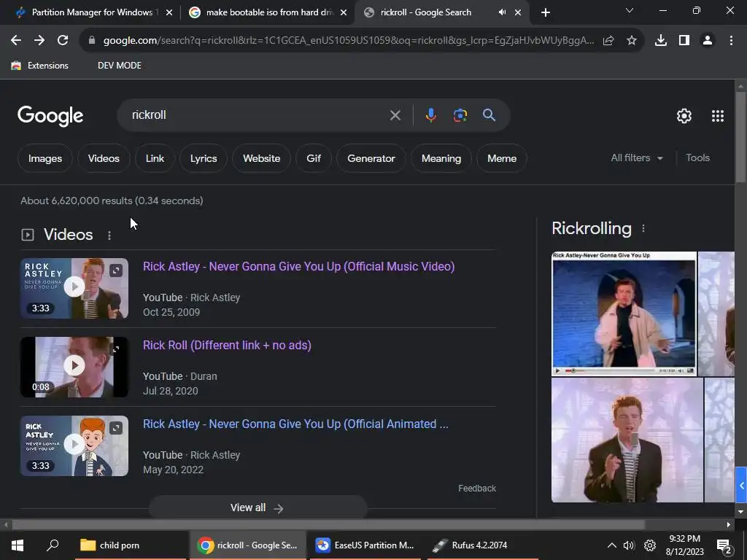Clear the search box with the X icon
Image resolution: width=747 pixels, height=560 pixels.
(395, 115)
